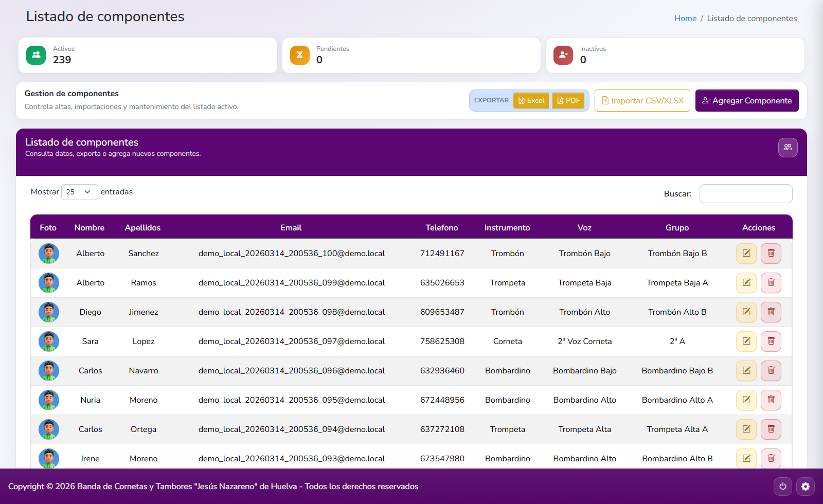Viewport: 823px width, 504px height.
Task: Click Importar CSV/XLSX button
Action: coord(642,101)
